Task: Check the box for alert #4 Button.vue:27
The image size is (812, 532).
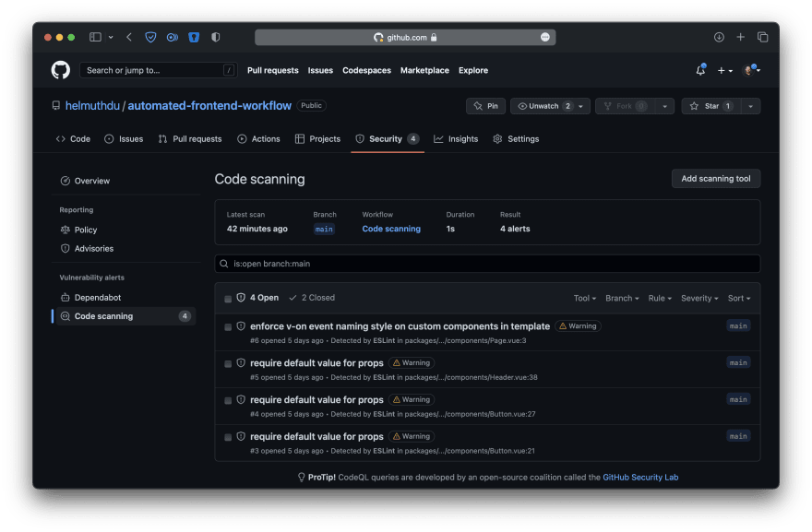Action: click(x=228, y=400)
